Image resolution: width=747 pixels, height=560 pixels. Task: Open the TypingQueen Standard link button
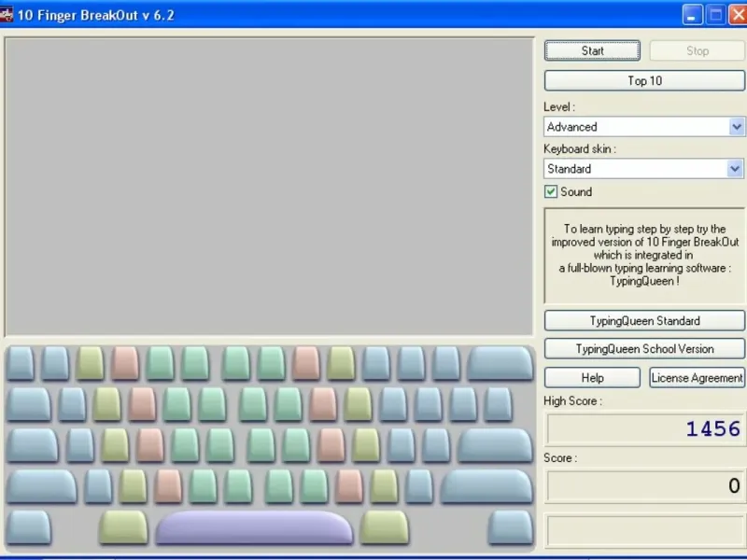pyautogui.click(x=644, y=320)
